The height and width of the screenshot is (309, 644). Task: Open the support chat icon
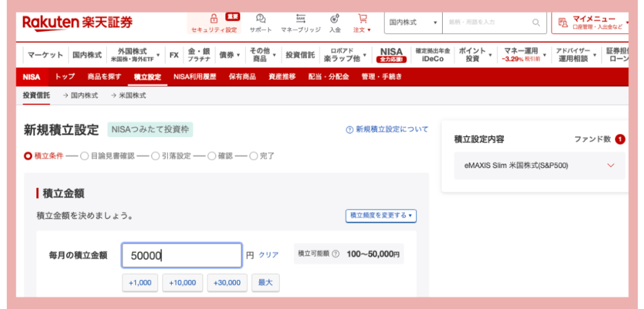pyautogui.click(x=261, y=18)
